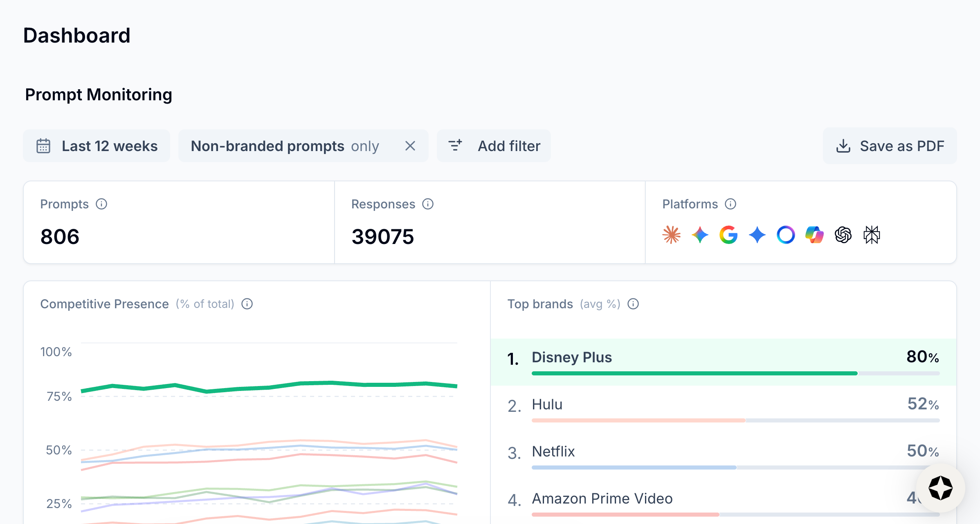Click the Meta AI ring icon

(786, 235)
